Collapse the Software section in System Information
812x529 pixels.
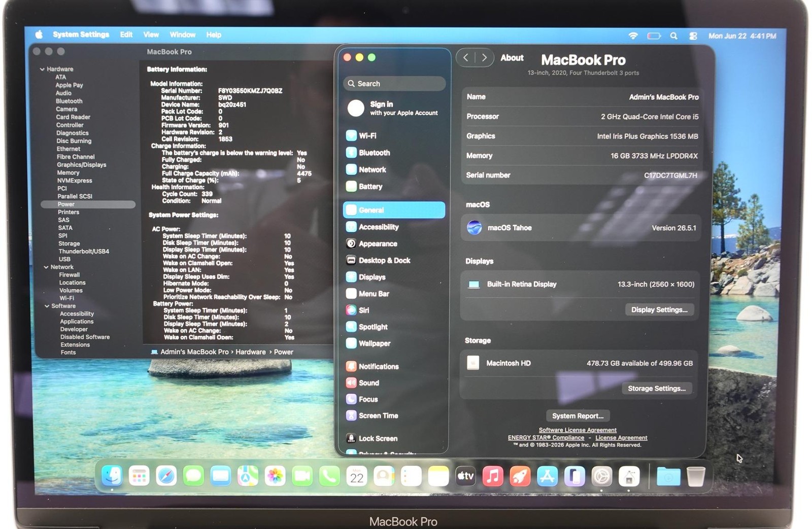47,306
